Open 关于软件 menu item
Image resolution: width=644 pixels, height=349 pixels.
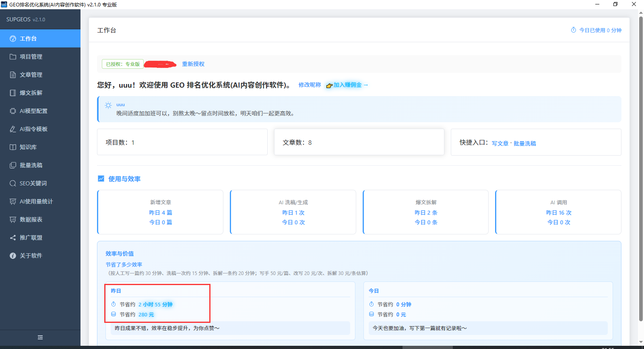[x=40, y=256]
